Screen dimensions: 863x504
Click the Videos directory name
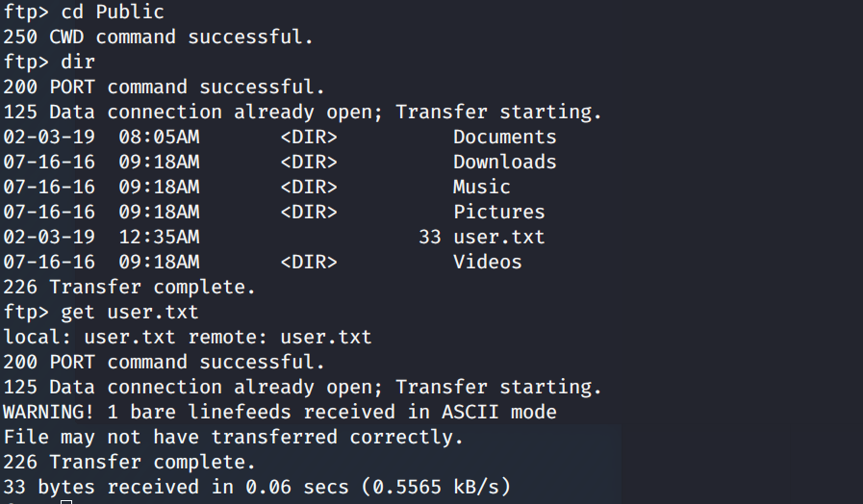[487, 263]
